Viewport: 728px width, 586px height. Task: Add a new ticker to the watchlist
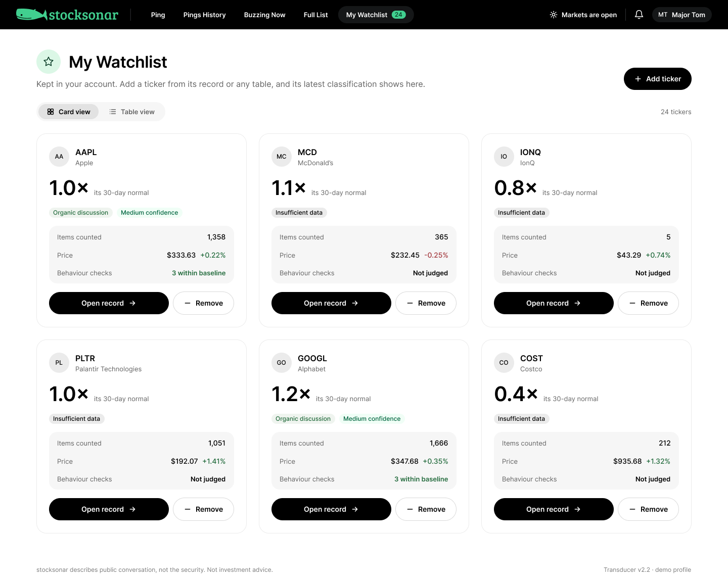[658, 79]
